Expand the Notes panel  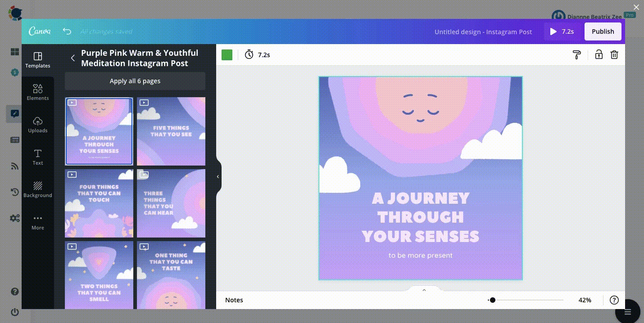coord(424,290)
